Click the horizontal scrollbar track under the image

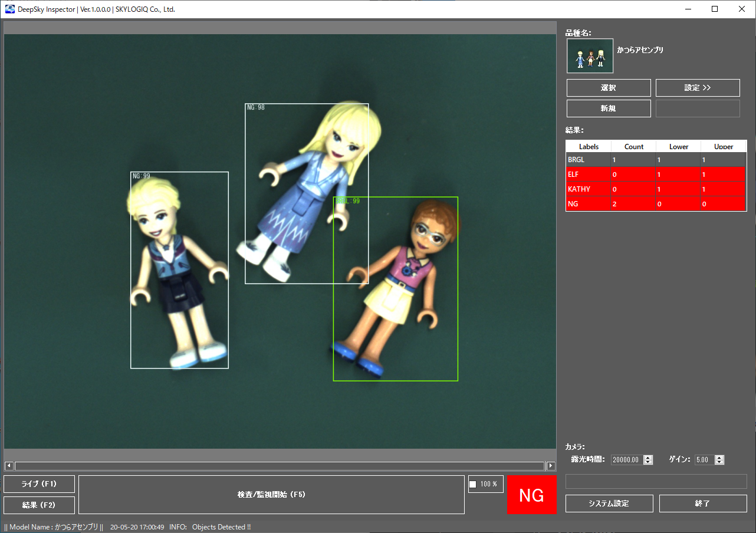(x=280, y=466)
